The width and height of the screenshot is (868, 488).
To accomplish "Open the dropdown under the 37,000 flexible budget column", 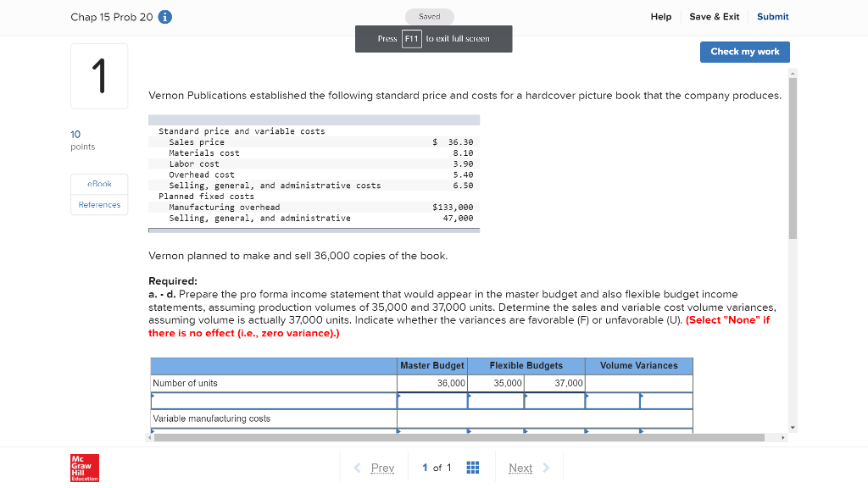I will pyautogui.click(x=554, y=400).
